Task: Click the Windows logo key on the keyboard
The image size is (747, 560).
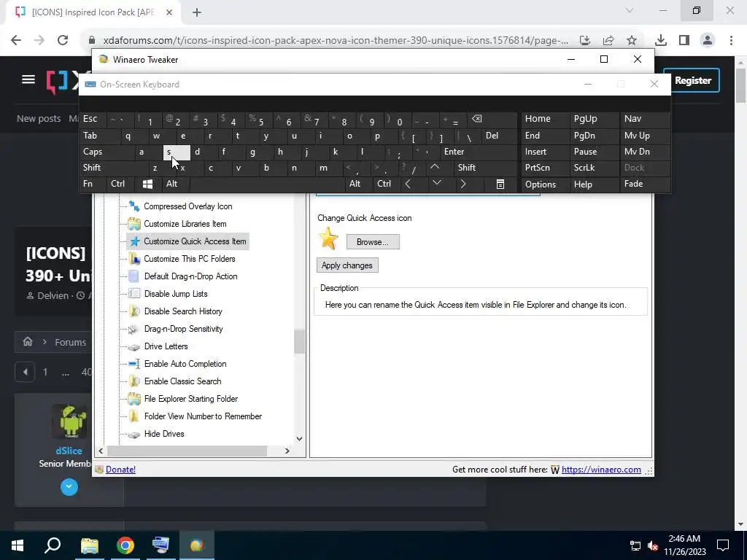Action: point(147,184)
